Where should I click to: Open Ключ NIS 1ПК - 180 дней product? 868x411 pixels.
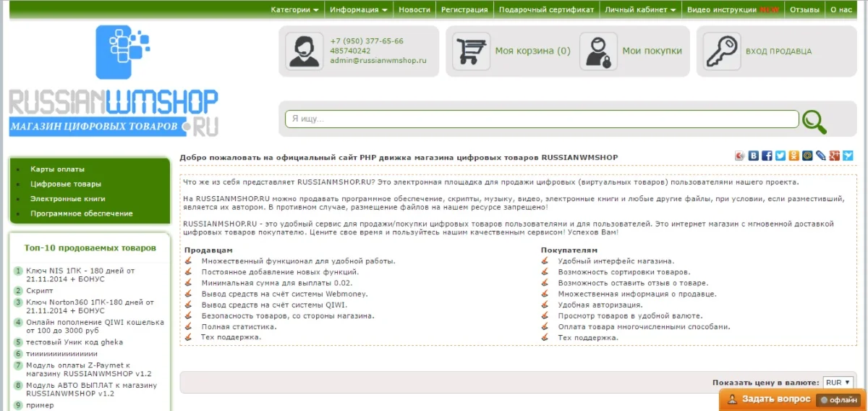click(x=80, y=274)
